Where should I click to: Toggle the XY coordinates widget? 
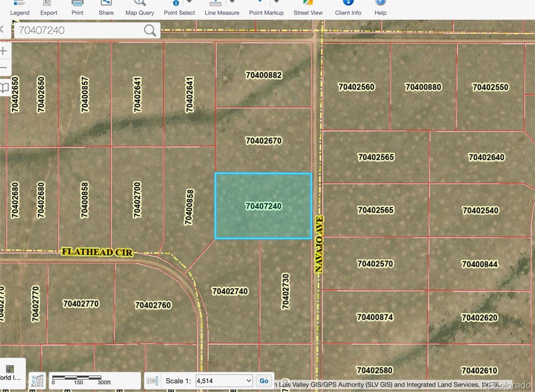coord(37,381)
